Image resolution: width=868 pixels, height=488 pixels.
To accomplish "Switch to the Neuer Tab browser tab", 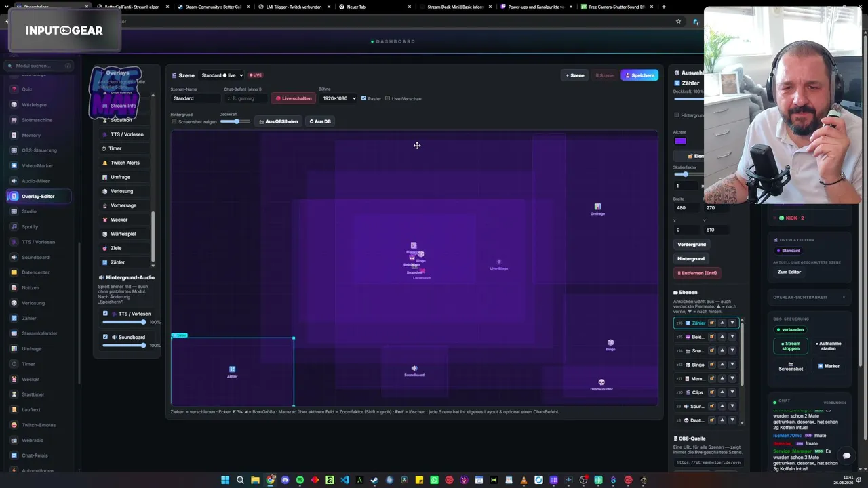I will (x=374, y=7).
